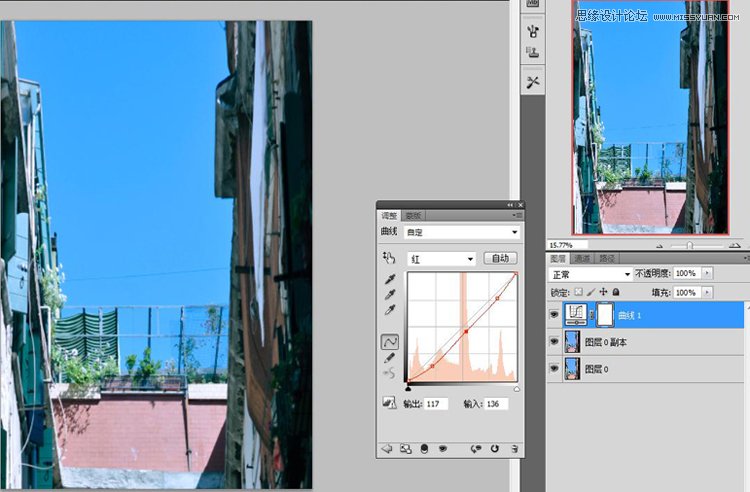Screen dimensions: 750x492
Task: Pick the white point eyedropper in Curves
Action: coord(389,310)
